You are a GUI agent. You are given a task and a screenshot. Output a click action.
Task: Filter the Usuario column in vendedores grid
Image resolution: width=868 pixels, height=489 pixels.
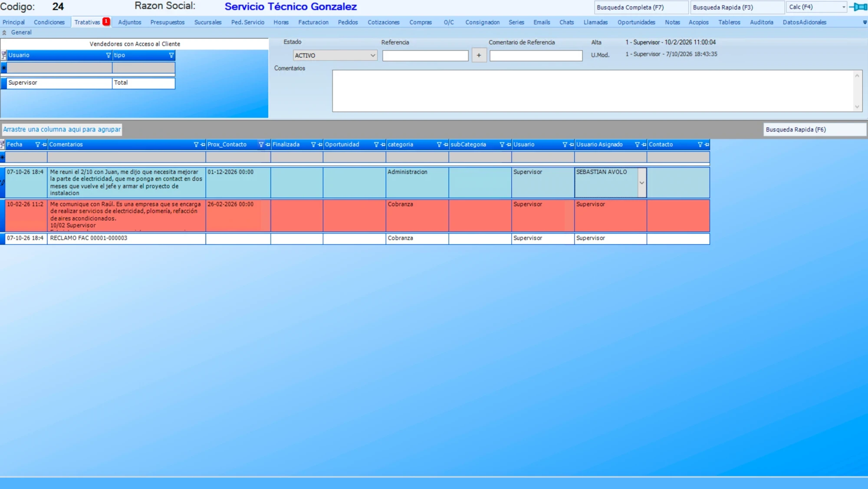[x=108, y=55]
